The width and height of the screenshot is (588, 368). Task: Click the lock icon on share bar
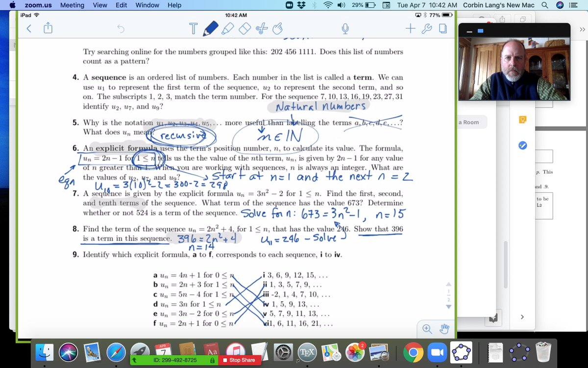pyautogui.click(x=212, y=360)
